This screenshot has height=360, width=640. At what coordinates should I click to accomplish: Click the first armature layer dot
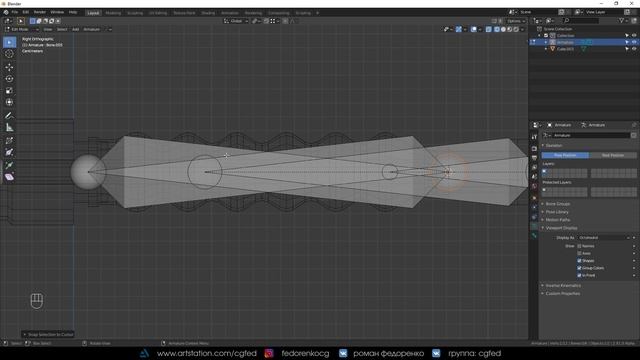[x=544, y=171]
